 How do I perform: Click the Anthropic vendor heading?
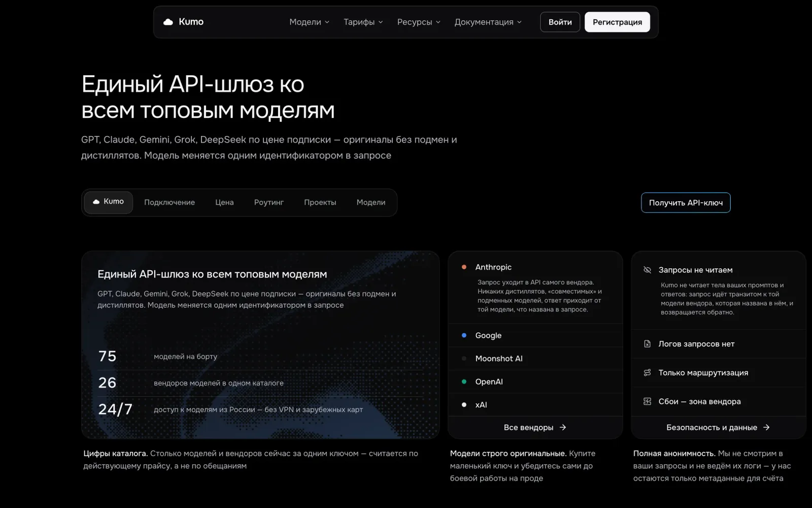(493, 267)
